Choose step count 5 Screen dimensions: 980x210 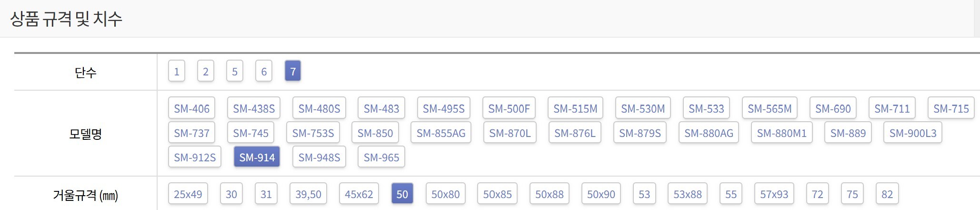tap(234, 71)
